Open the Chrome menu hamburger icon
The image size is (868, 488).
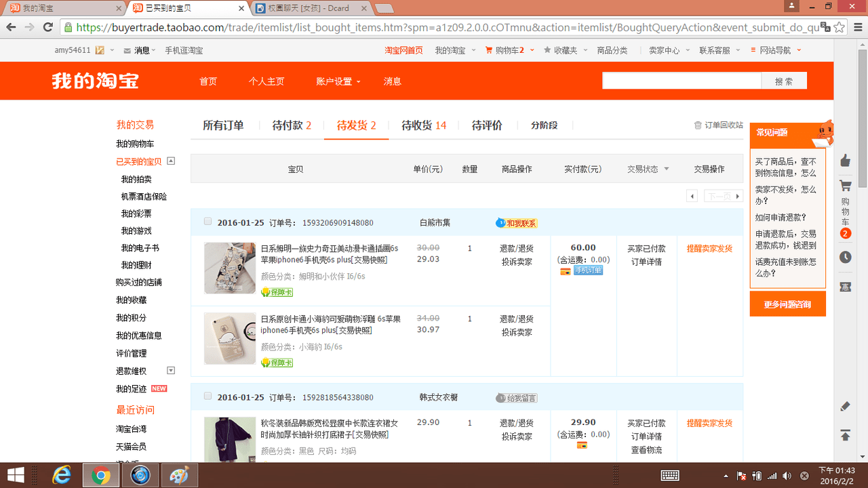point(856,27)
